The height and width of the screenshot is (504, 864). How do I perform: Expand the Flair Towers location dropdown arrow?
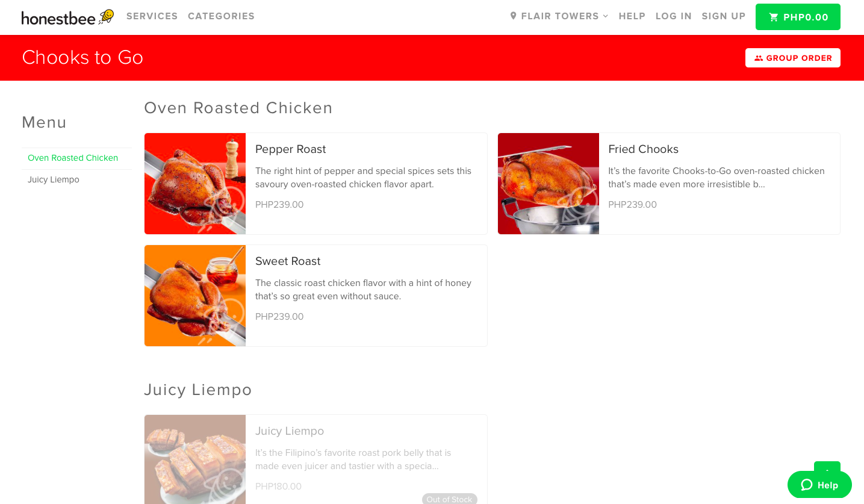tap(606, 16)
